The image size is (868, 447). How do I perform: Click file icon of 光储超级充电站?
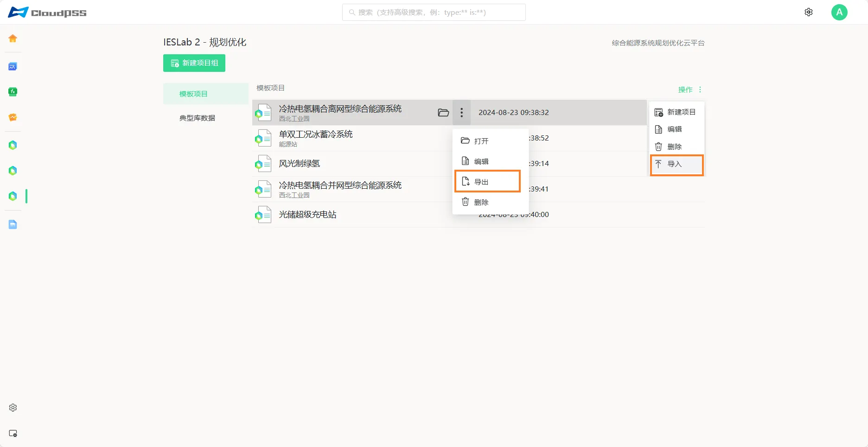tap(263, 215)
